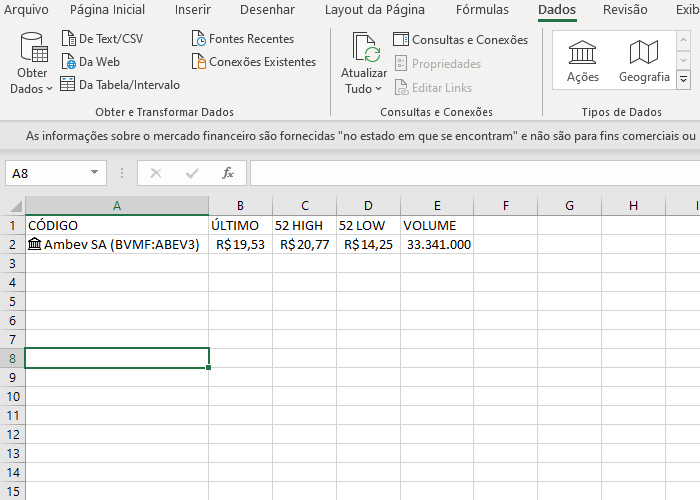700x500 pixels.
Task: Select the cell showing 33.341.000
Action: pyautogui.click(x=437, y=245)
